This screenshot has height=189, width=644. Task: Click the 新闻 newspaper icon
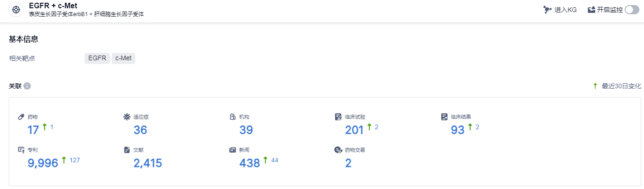point(233,150)
